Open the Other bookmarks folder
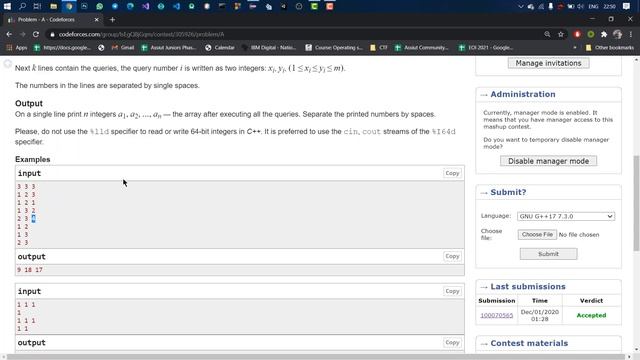This screenshot has height=360, width=640. tap(610, 48)
